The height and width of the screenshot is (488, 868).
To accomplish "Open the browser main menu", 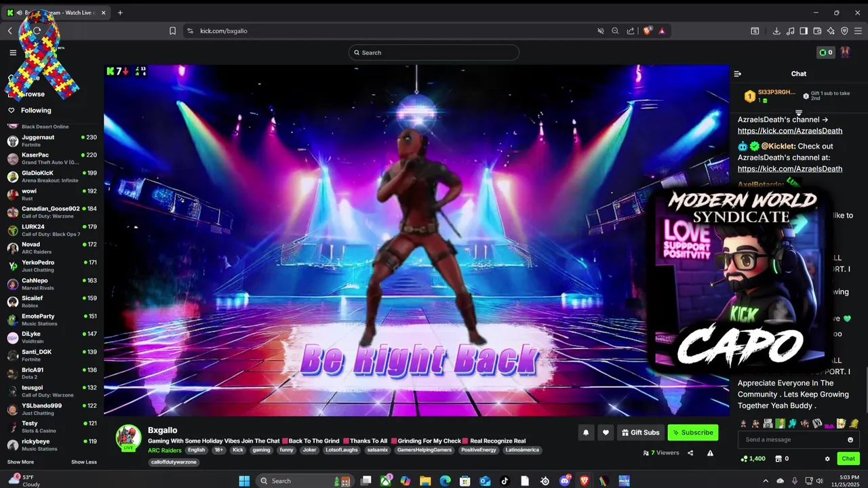I will pos(859,30).
